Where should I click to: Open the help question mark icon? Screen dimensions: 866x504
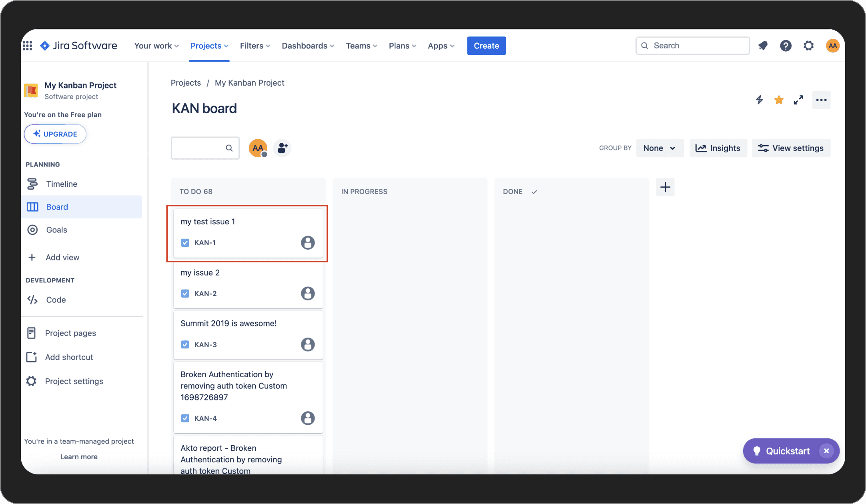786,46
